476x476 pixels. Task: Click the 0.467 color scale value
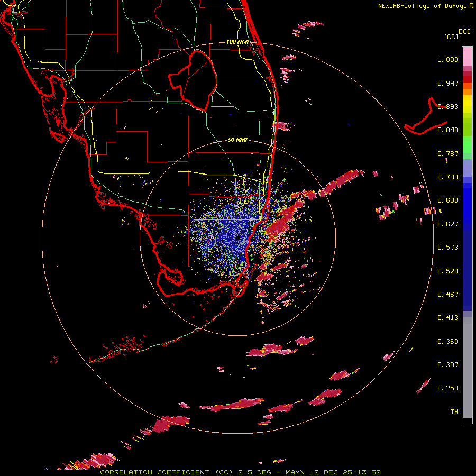tap(448, 295)
